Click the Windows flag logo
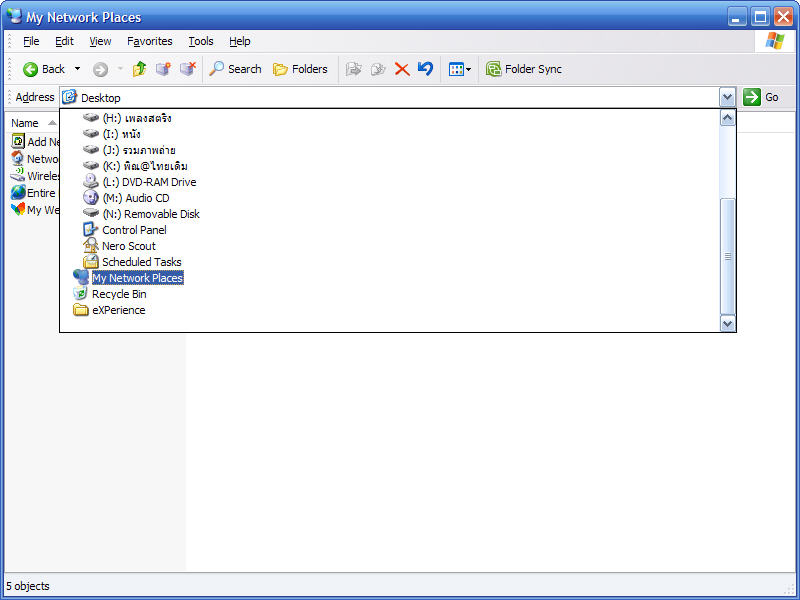 (775, 41)
